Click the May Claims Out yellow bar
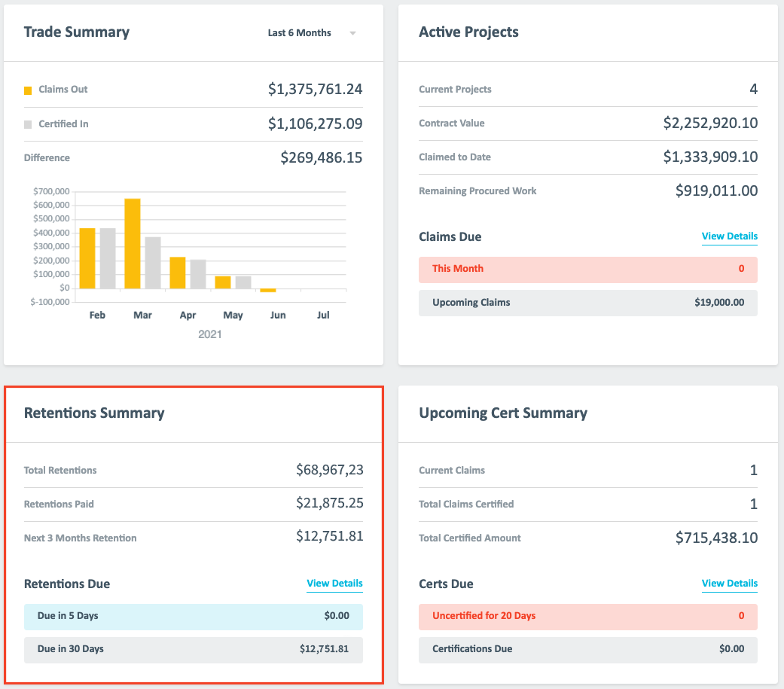784x689 pixels. point(223,282)
